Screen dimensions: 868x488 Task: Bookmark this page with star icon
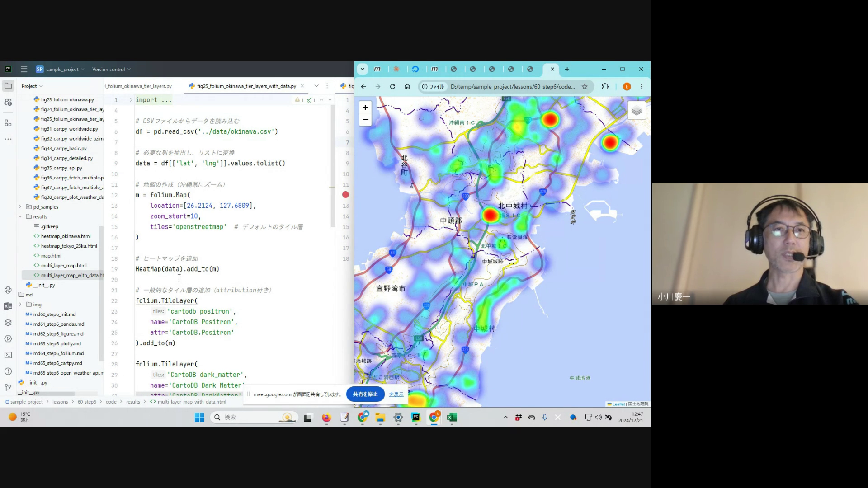tap(585, 87)
